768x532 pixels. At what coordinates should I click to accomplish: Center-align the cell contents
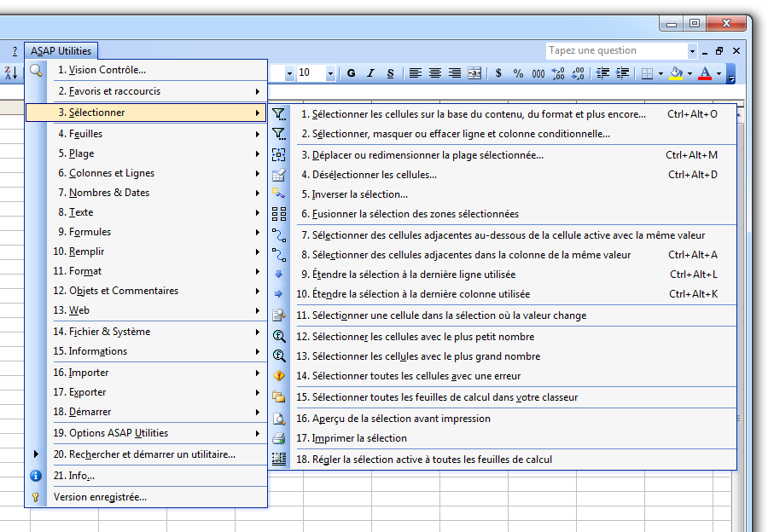434,73
